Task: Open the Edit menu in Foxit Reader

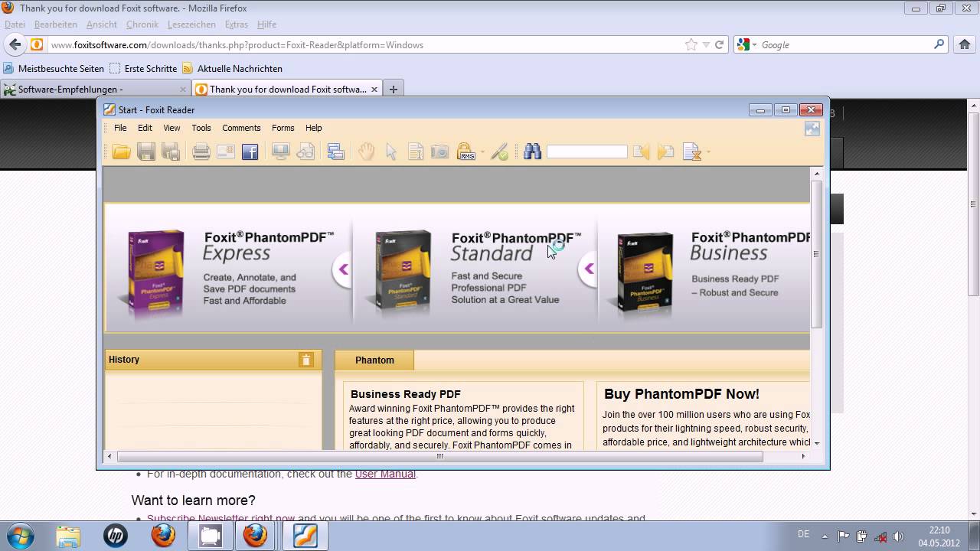Action: tap(145, 128)
